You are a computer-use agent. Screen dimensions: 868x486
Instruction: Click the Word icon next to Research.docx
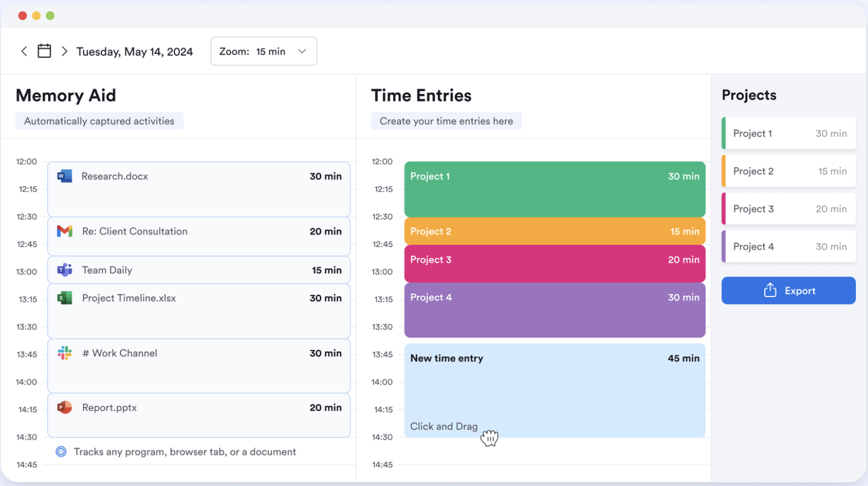point(64,176)
